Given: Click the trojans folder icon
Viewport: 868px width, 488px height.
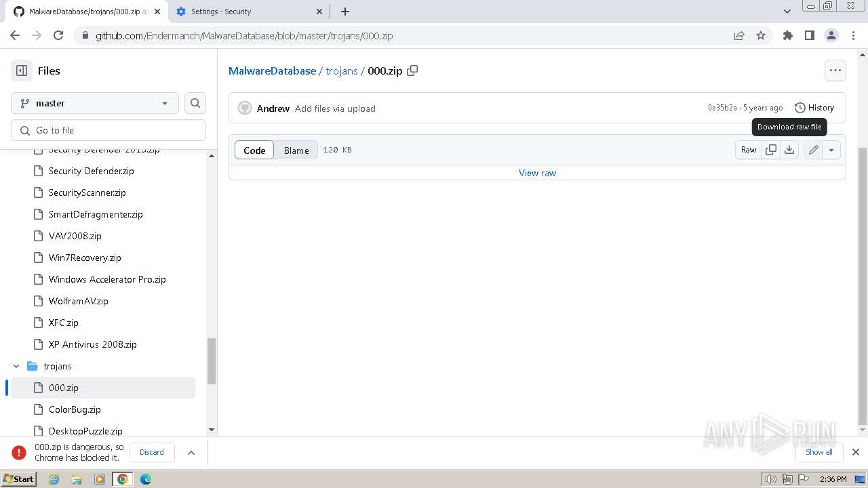Looking at the screenshot, I should pos(32,366).
